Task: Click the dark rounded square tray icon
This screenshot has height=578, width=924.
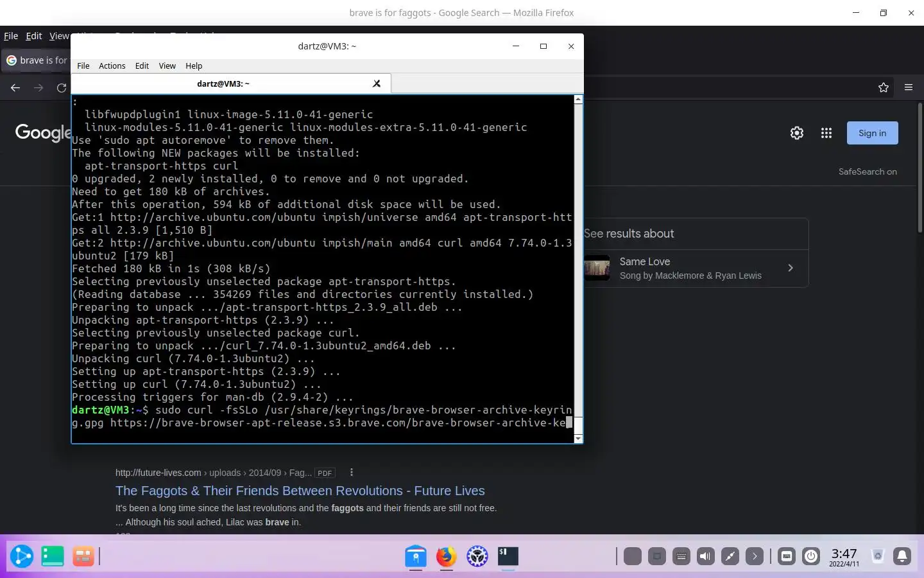Action: (633, 556)
